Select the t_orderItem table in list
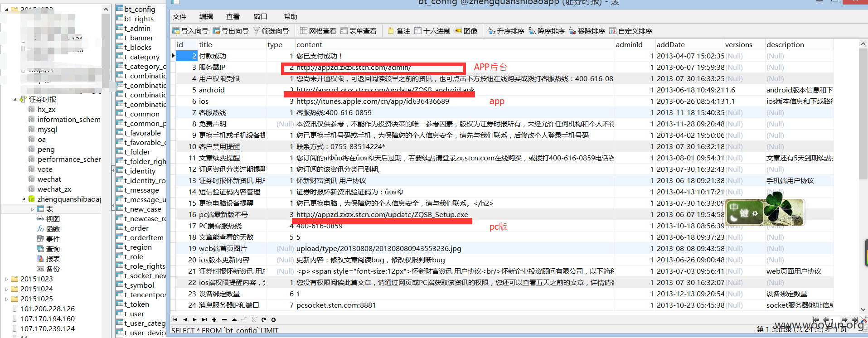The image size is (868, 338). (x=140, y=237)
